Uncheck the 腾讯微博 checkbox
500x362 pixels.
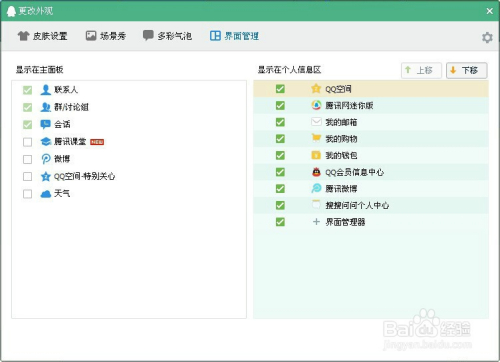[280, 189]
